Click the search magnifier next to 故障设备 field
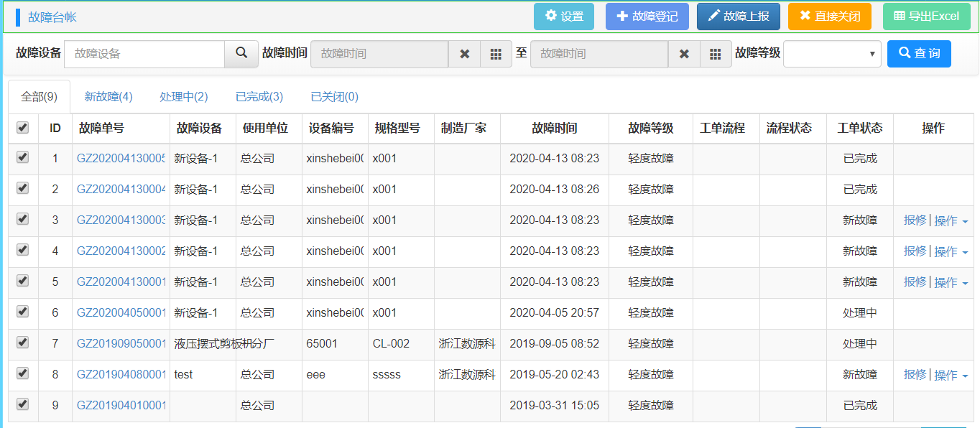Viewport: 980px width, 428px height. click(x=241, y=54)
